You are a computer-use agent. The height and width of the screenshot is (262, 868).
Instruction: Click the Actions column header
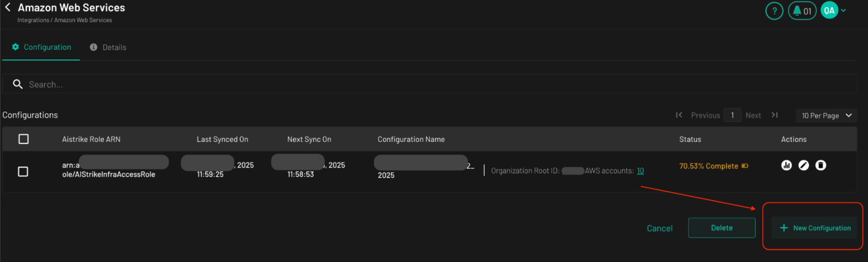(794, 139)
